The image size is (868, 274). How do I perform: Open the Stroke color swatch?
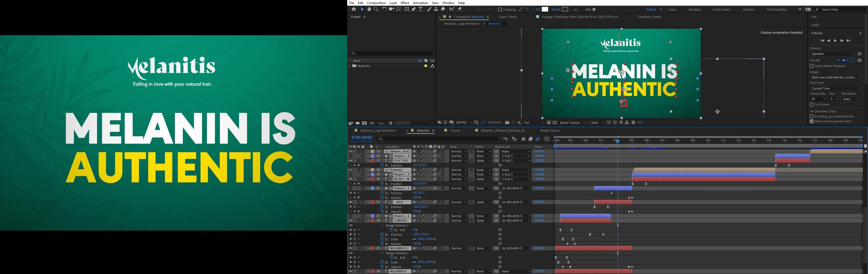tap(565, 9)
